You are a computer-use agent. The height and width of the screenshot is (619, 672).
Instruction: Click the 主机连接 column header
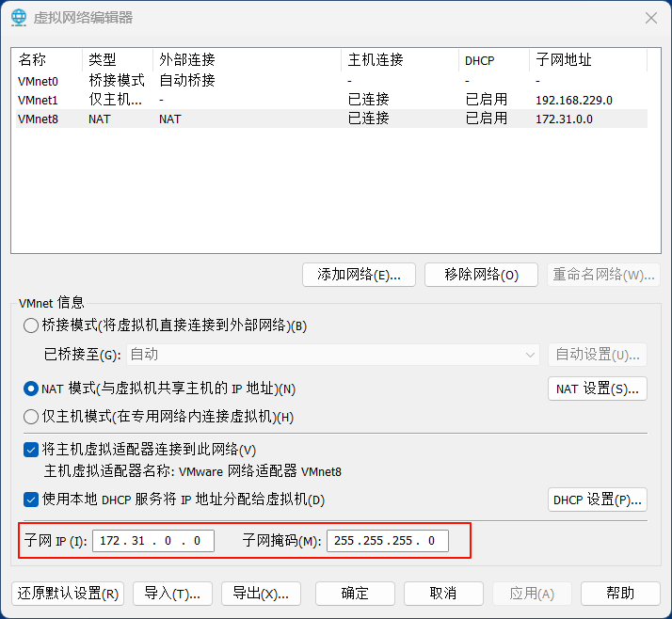400,59
